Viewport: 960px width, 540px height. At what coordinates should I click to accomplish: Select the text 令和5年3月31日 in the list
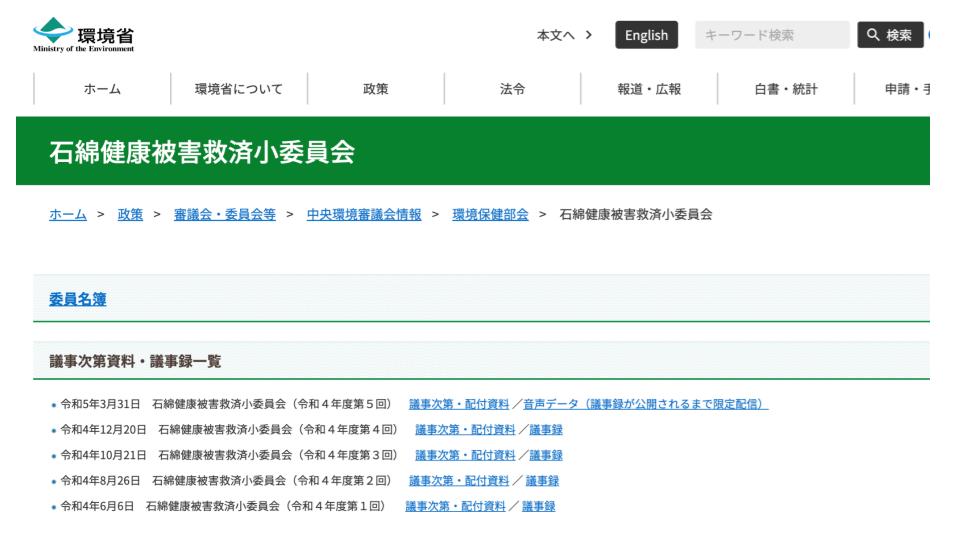point(100,404)
